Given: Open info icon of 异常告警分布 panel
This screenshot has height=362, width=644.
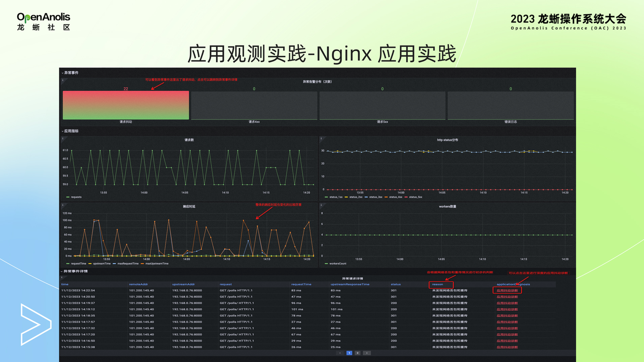Looking at the screenshot, I should [x=63, y=80].
